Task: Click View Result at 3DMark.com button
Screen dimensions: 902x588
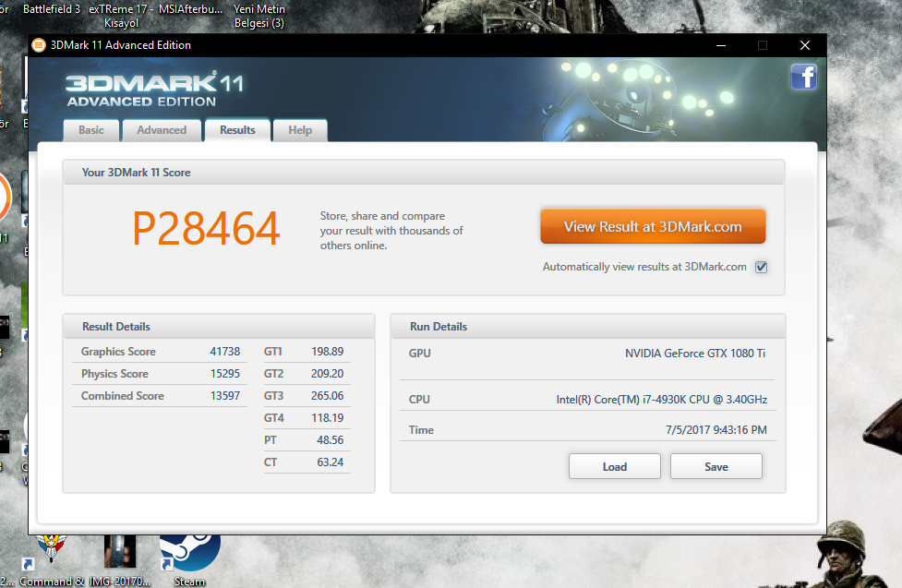Action: click(653, 226)
